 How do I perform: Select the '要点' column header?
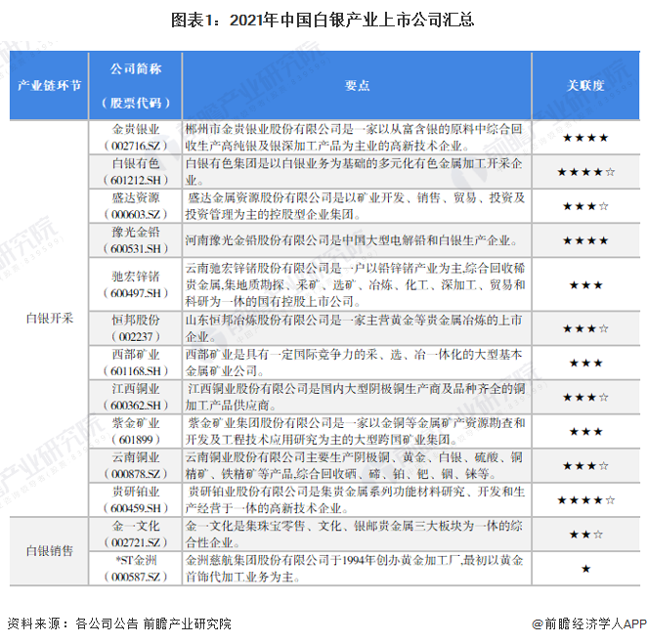pyautogui.click(x=357, y=85)
